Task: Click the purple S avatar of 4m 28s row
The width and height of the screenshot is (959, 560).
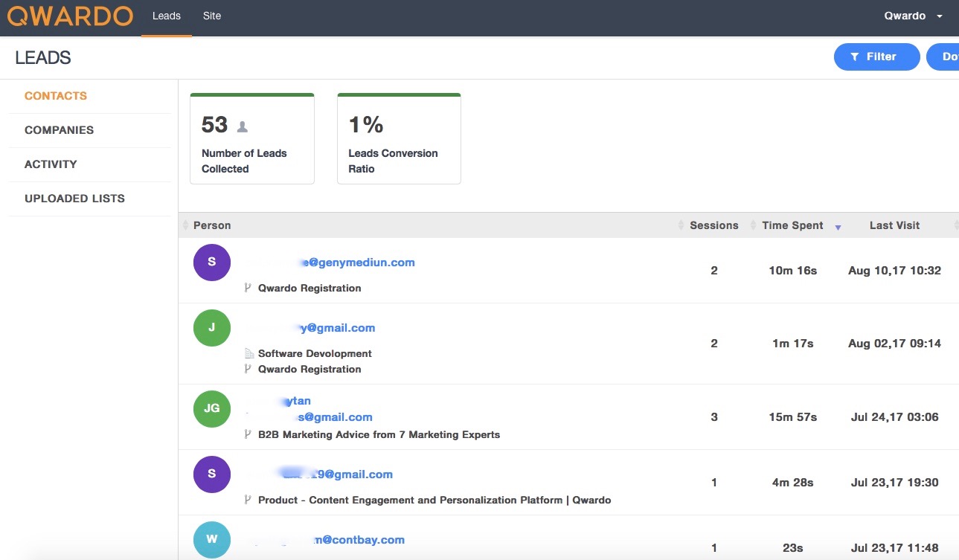Action: [212, 474]
